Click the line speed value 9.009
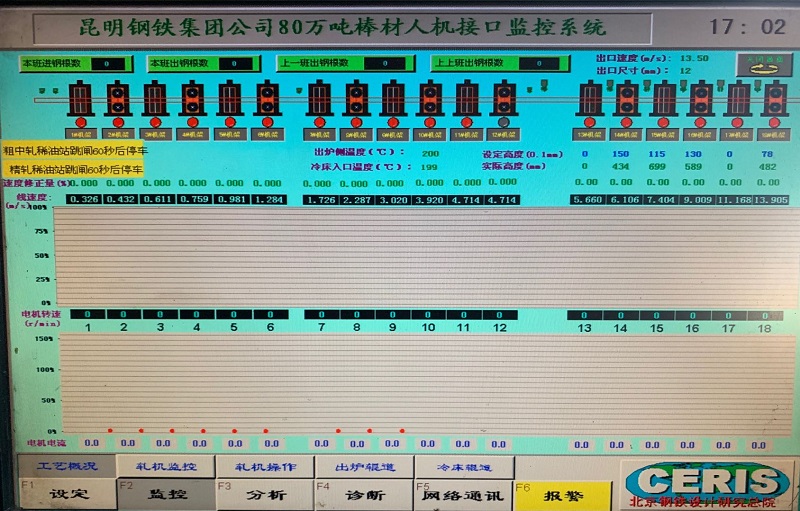This screenshot has width=800, height=511. click(x=697, y=200)
